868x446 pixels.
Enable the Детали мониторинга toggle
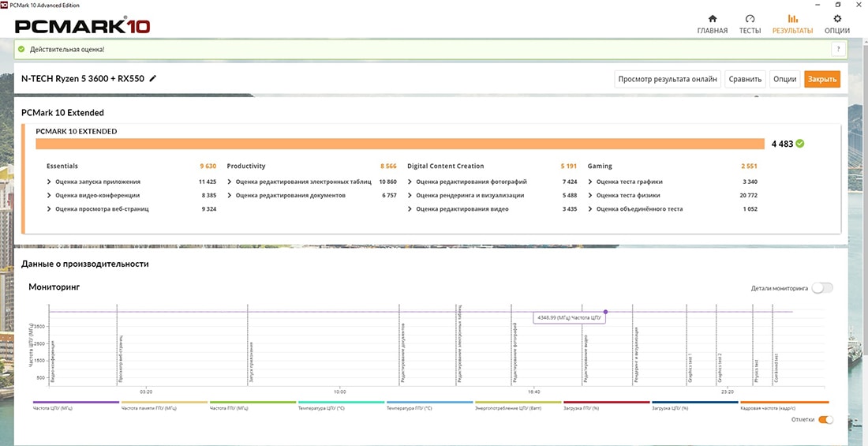[x=821, y=288]
